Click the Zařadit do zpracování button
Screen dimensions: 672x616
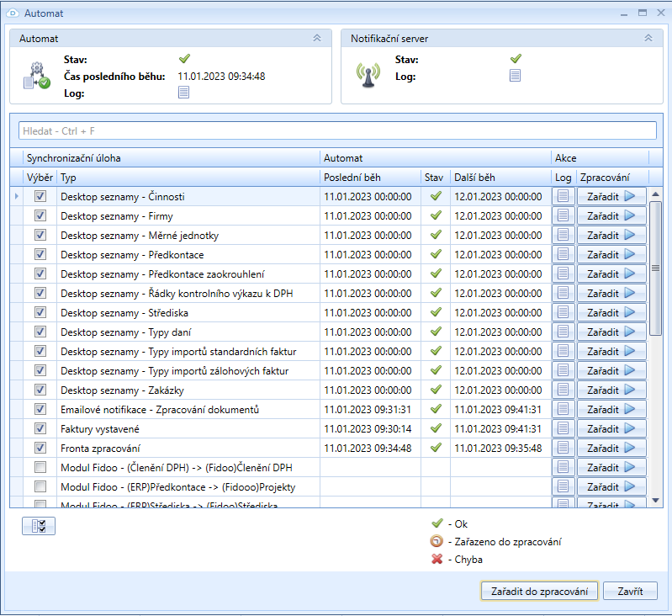point(539,592)
